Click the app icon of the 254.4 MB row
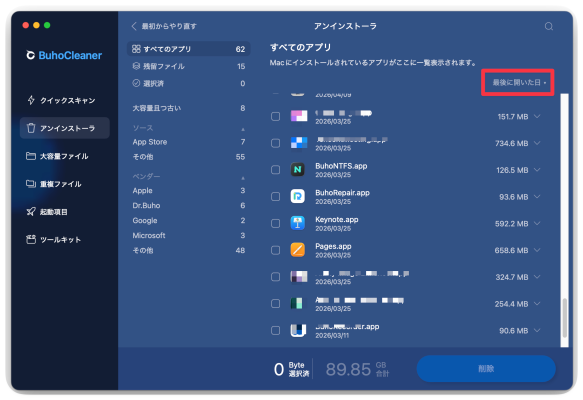Image resolution: width=583 pixels, height=400 pixels. [x=296, y=303]
